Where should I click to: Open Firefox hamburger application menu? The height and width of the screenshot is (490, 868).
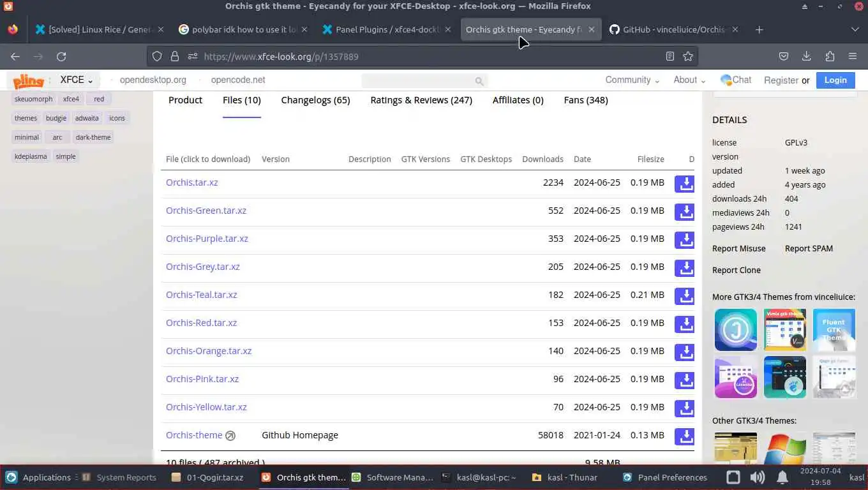(x=853, y=56)
